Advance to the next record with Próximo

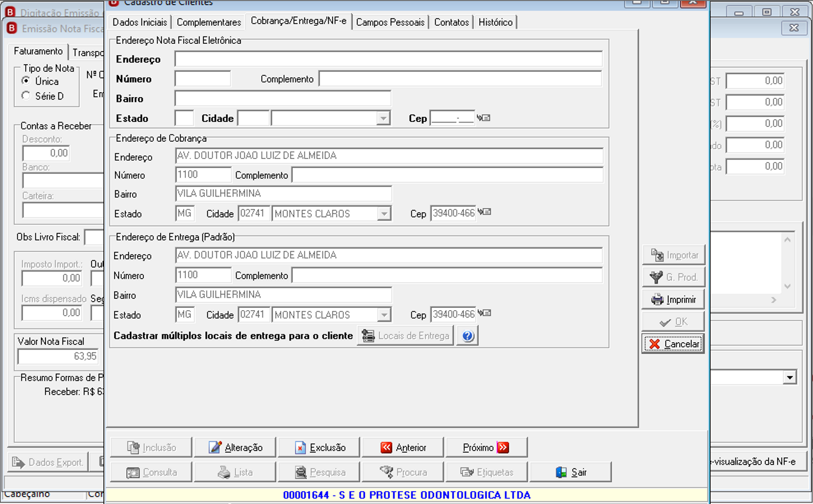click(486, 448)
